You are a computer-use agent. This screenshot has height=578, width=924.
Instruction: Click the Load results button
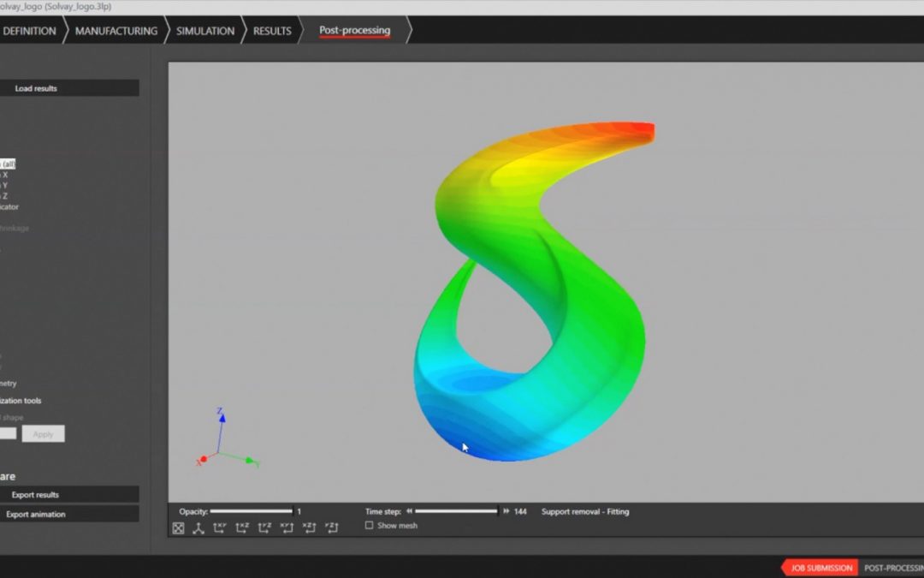69,88
